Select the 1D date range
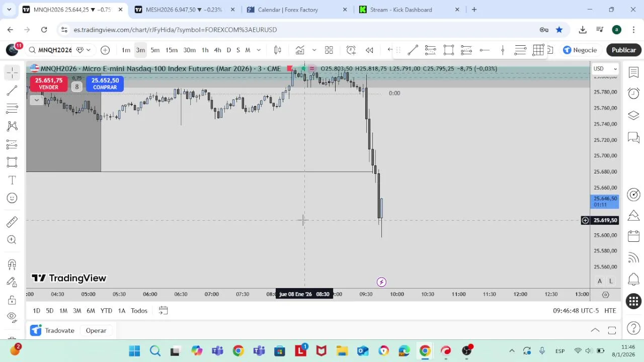Image resolution: width=644 pixels, height=362 pixels. coord(36,311)
